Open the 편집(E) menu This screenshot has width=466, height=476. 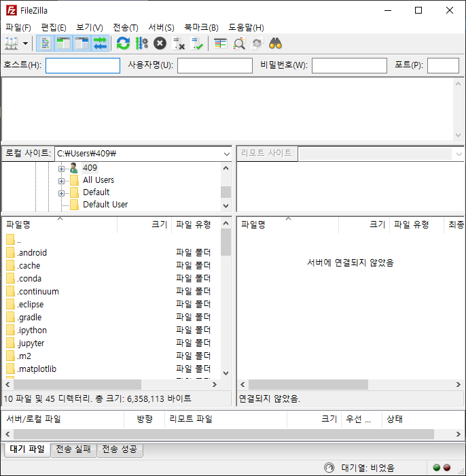[x=54, y=28]
